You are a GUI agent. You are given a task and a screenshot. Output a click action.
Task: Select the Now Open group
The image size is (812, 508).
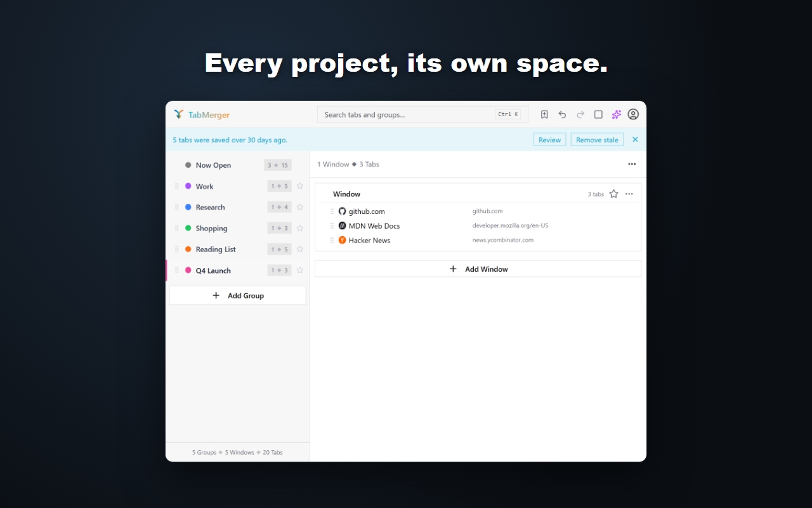[x=237, y=165]
